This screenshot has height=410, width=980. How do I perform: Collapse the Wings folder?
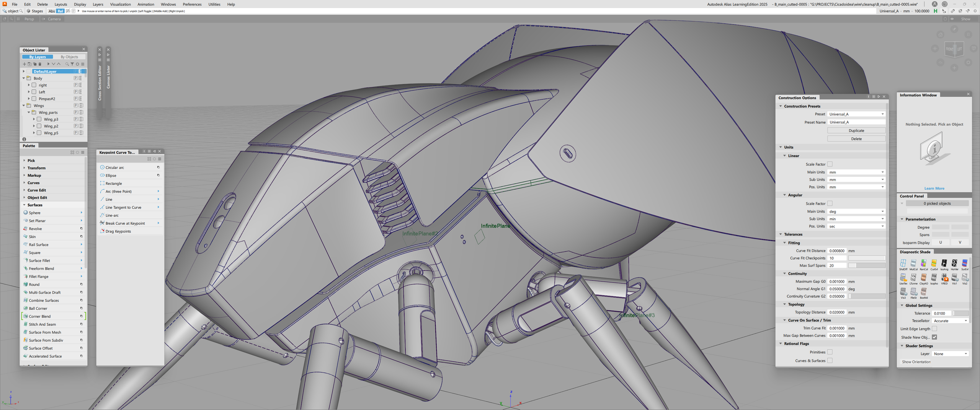(23, 105)
